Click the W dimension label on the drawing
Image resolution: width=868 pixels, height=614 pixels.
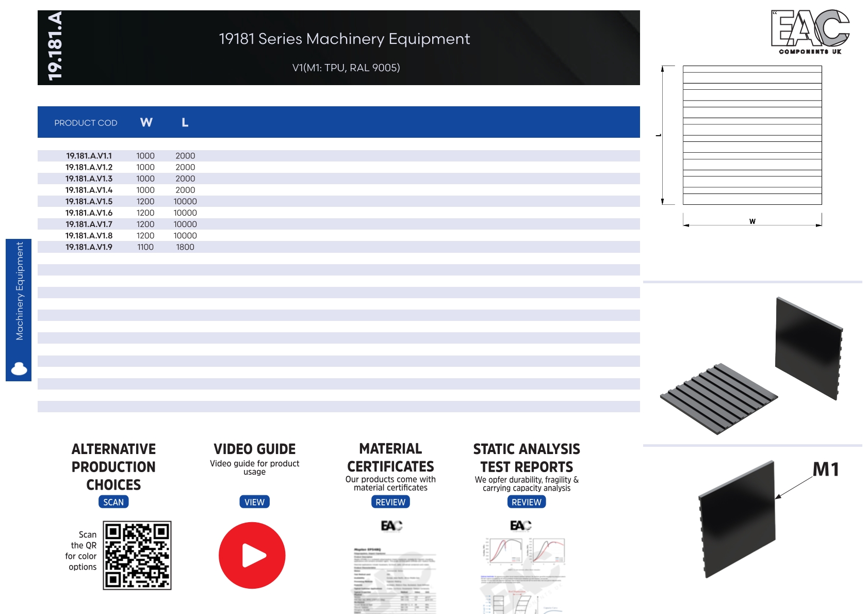[752, 221]
